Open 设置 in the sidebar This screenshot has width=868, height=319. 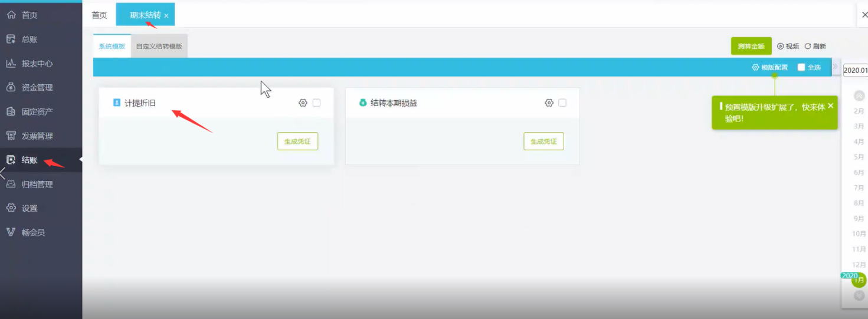[x=41, y=208]
